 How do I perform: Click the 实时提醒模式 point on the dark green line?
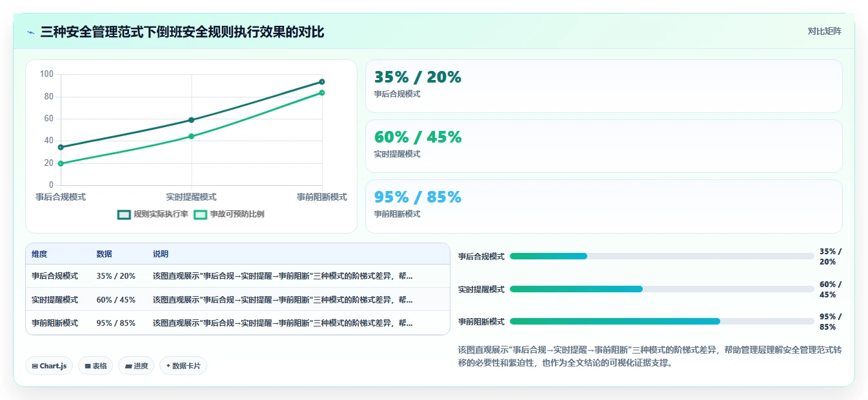(x=191, y=120)
